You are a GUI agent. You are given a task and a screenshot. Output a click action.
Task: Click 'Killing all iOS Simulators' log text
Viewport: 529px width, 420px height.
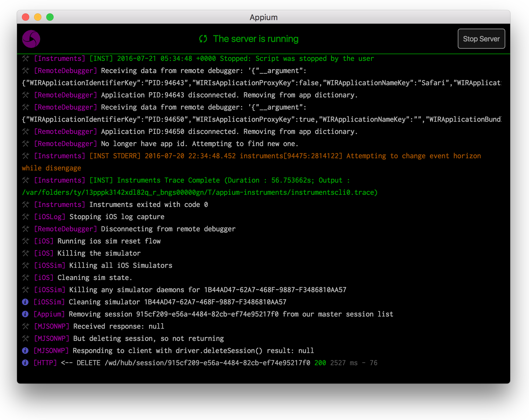(121, 265)
